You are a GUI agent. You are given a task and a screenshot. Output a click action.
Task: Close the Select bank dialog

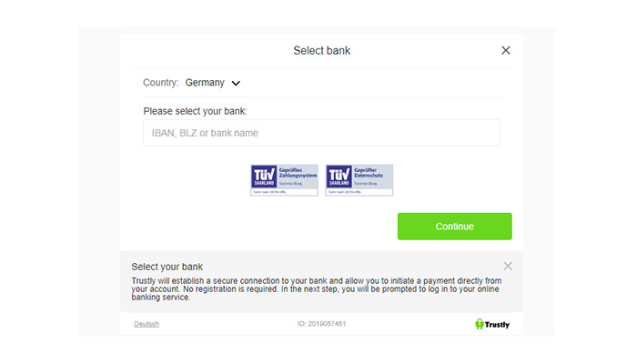[x=505, y=50]
